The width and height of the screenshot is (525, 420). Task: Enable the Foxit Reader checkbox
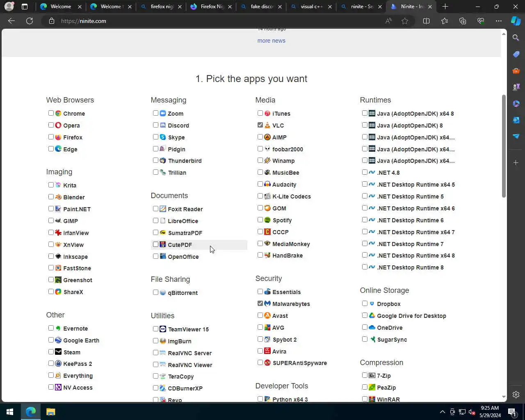(x=155, y=209)
